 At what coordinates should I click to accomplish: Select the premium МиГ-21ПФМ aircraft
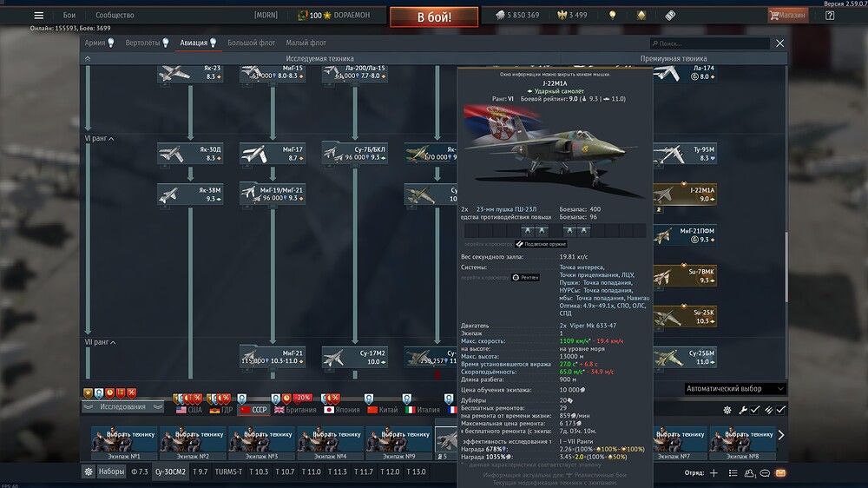686,234
